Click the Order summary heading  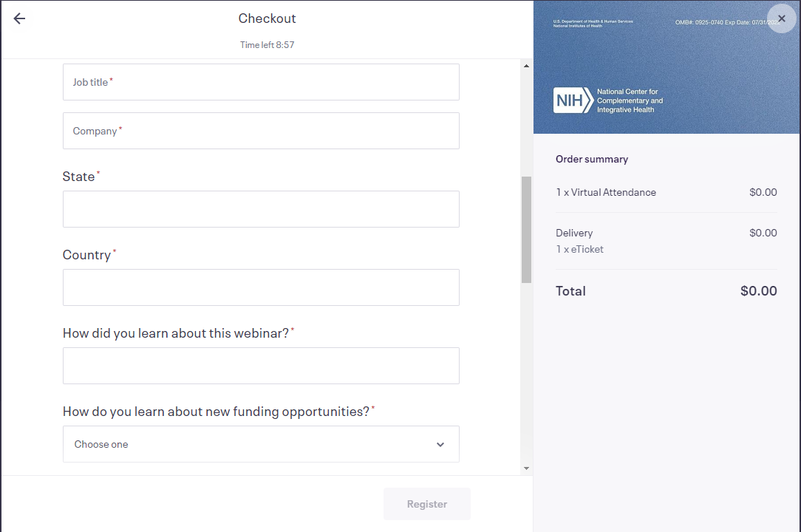592,159
